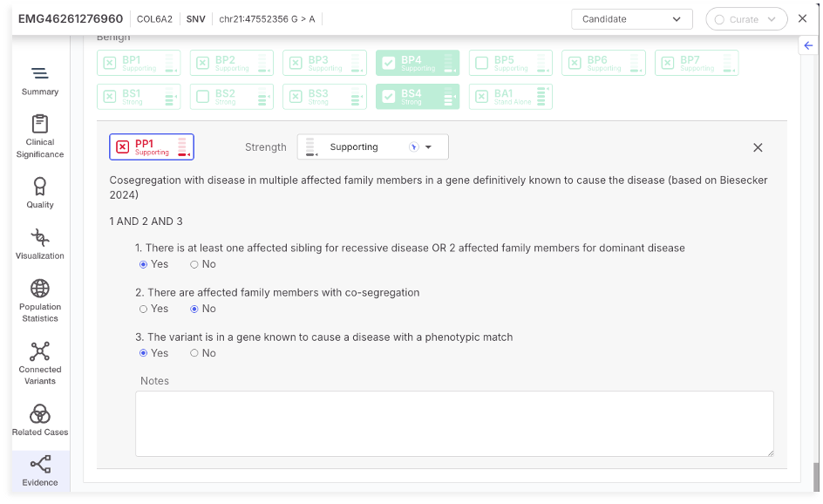Check the BS2 Strong criterion box
This screenshot has height=504, width=823.
[x=203, y=97]
